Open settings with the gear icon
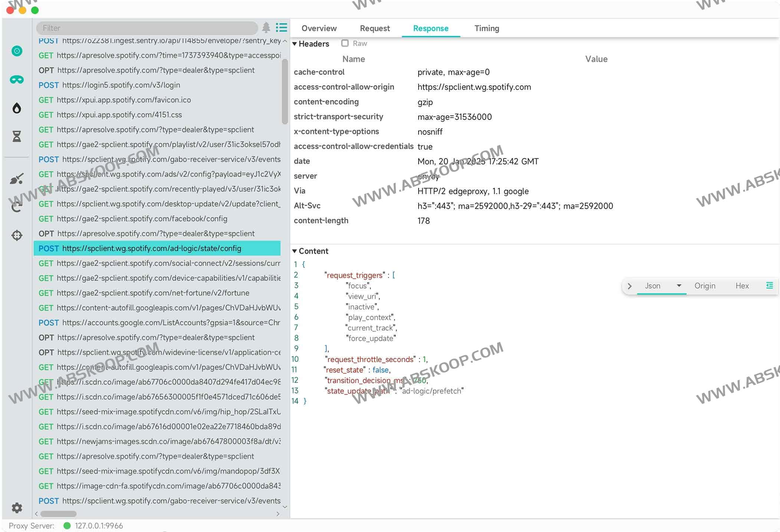Viewport: 780px width, 532px height. point(17,508)
